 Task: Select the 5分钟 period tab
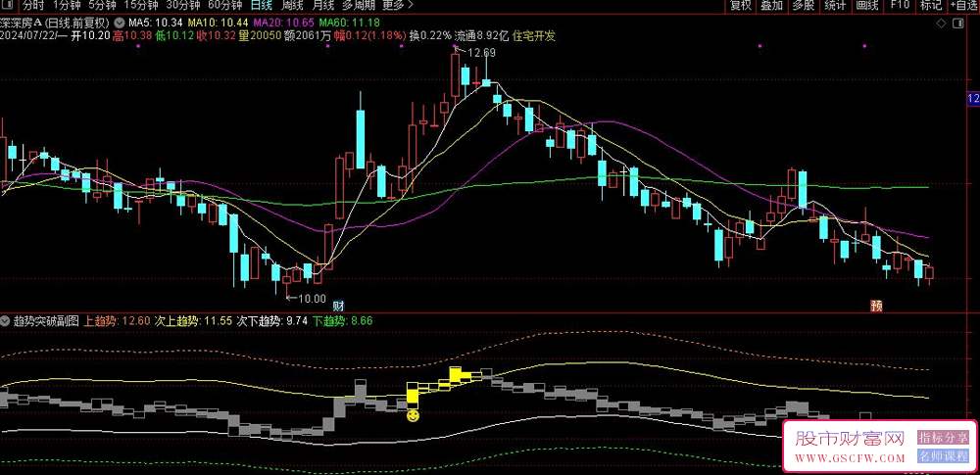pyautogui.click(x=102, y=6)
